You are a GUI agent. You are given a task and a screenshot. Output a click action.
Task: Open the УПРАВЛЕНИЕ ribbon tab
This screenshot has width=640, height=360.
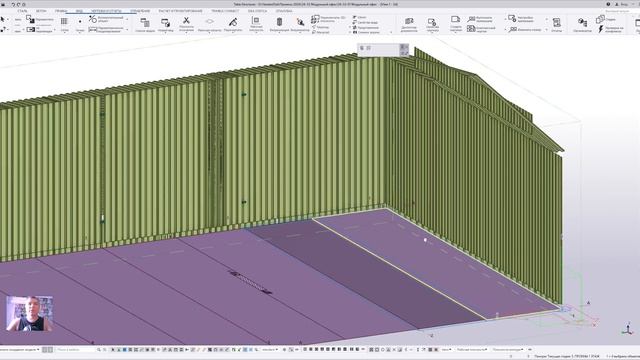[x=140, y=11]
